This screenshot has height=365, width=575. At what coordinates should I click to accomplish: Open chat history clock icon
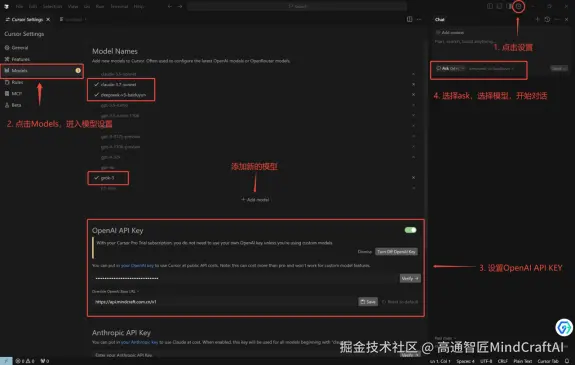[547, 19]
